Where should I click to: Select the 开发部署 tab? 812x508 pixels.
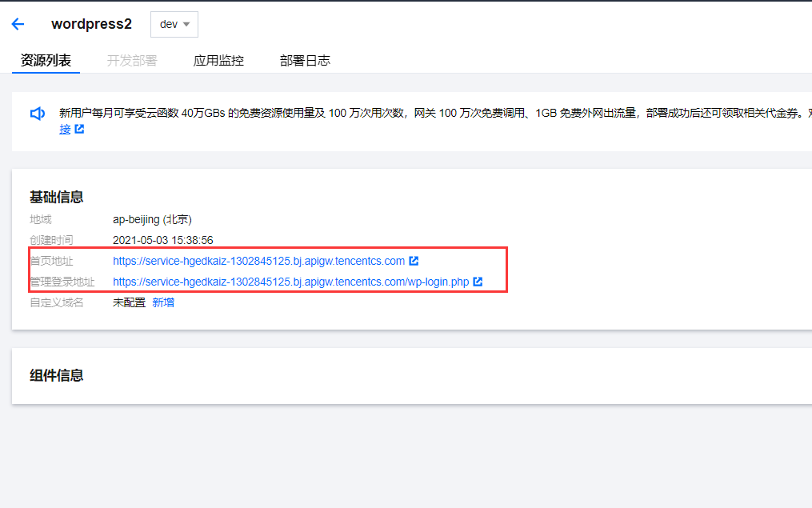[x=132, y=61]
